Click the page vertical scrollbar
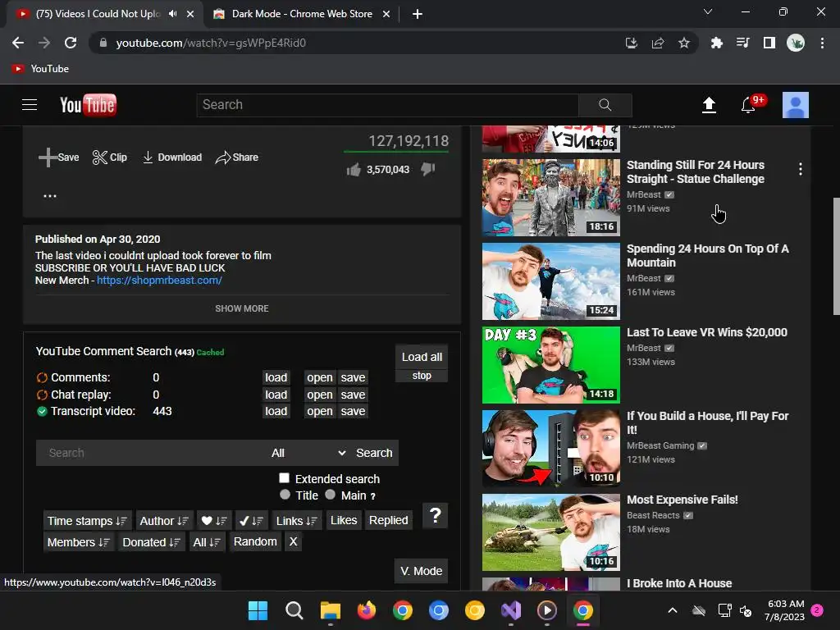Screen dimensions: 840x630 click(836, 256)
